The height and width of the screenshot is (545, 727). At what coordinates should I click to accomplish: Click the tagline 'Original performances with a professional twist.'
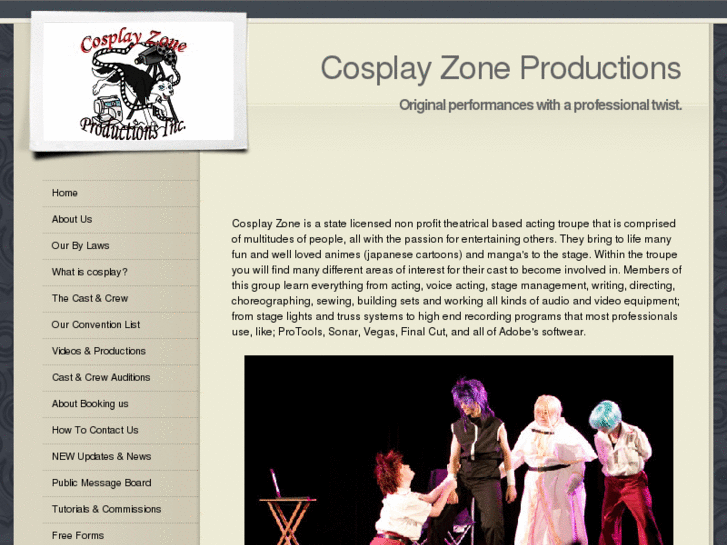point(540,105)
